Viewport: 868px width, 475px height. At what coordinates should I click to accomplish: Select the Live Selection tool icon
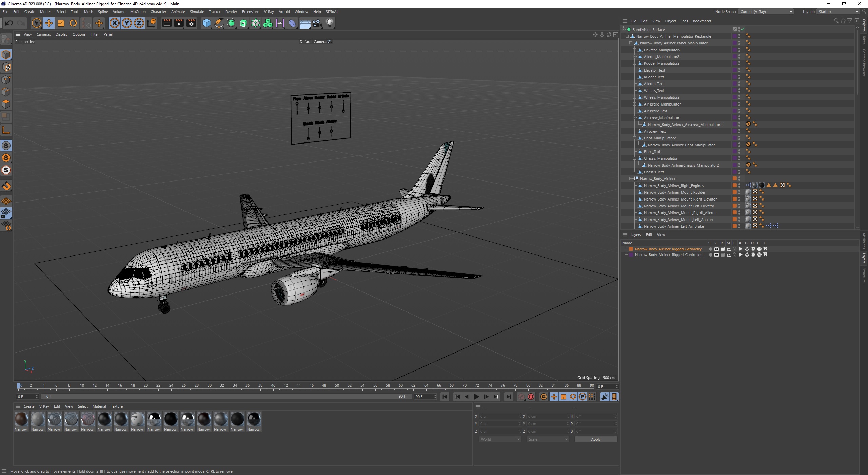click(x=36, y=23)
